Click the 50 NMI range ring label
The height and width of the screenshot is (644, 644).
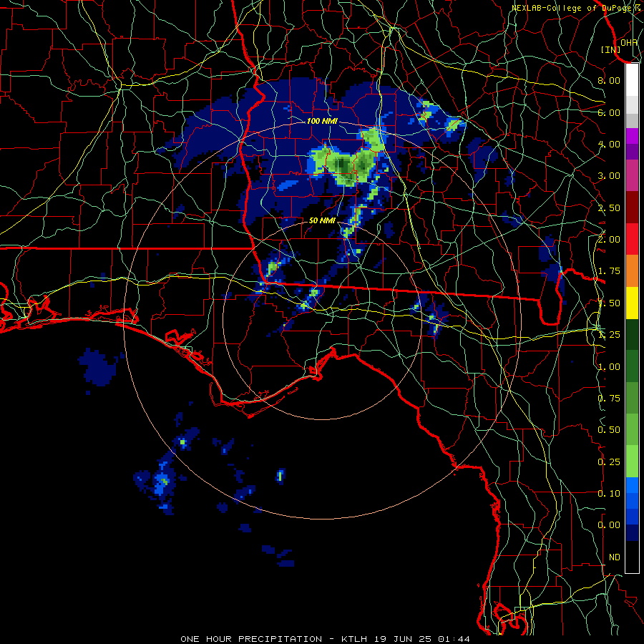coord(322,220)
